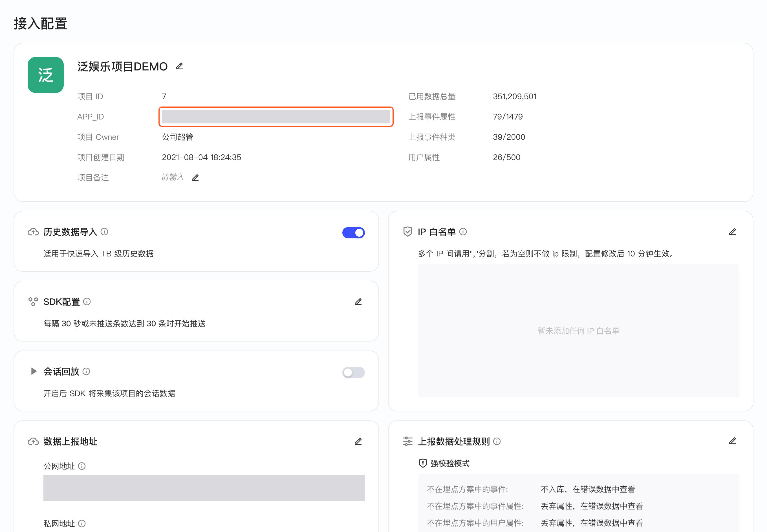The height and width of the screenshot is (532, 767).
Task: Select the 用户属性 value 26/500
Action: coord(506,157)
